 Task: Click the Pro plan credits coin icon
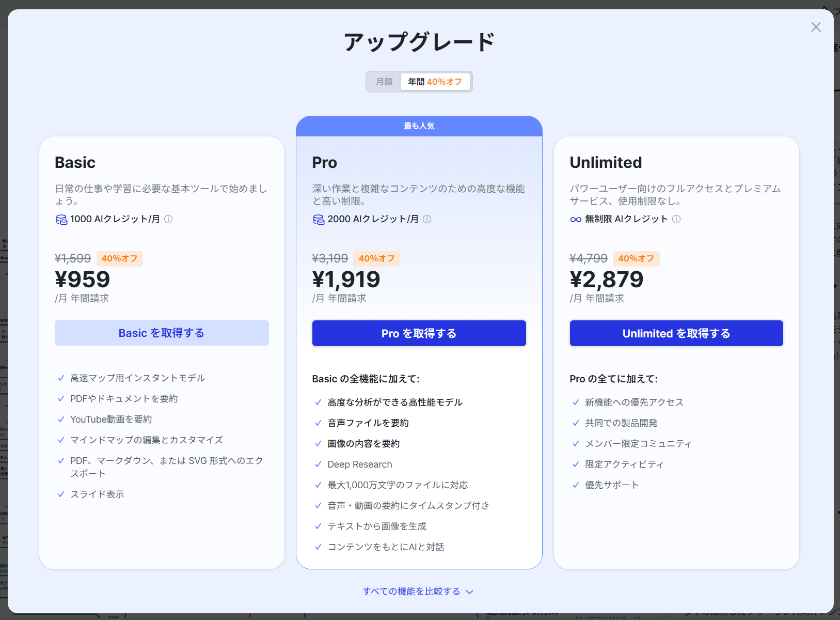pos(319,220)
